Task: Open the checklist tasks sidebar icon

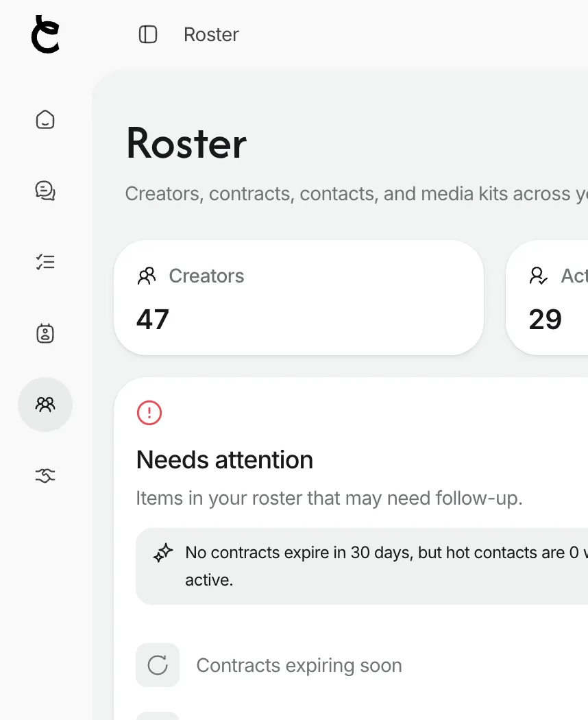Action: 45,262
